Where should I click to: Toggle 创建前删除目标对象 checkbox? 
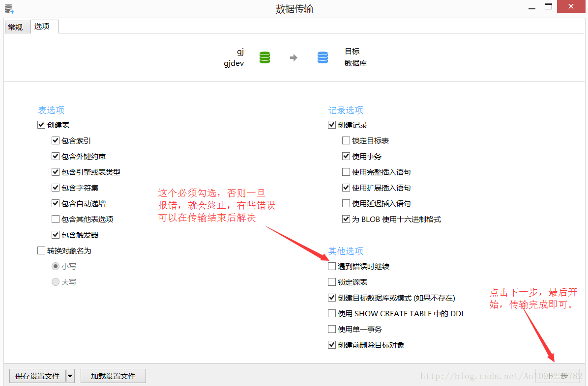click(332, 345)
